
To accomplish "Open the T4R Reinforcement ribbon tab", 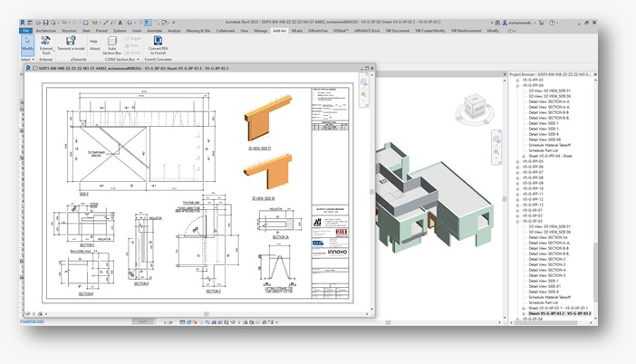I will [x=466, y=31].
